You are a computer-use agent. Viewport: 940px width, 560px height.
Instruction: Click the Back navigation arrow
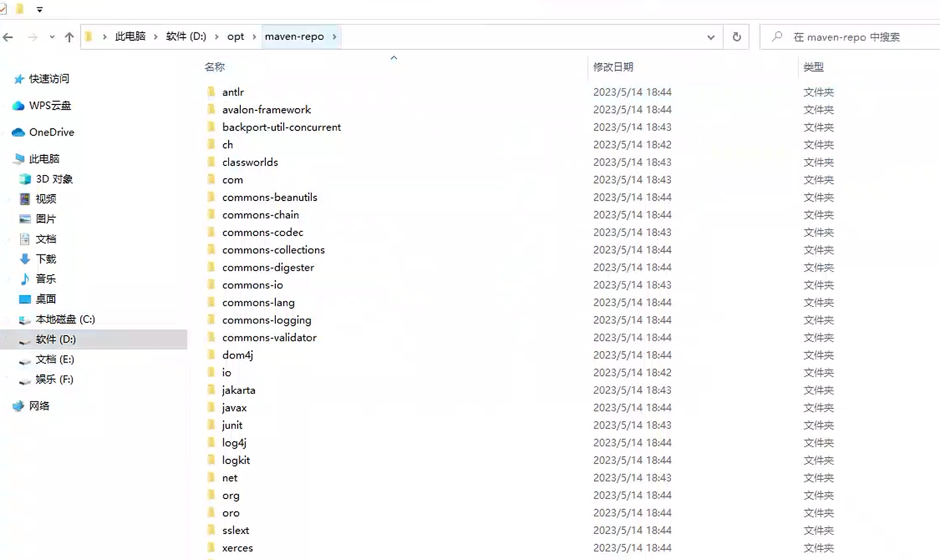tap(8, 37)
